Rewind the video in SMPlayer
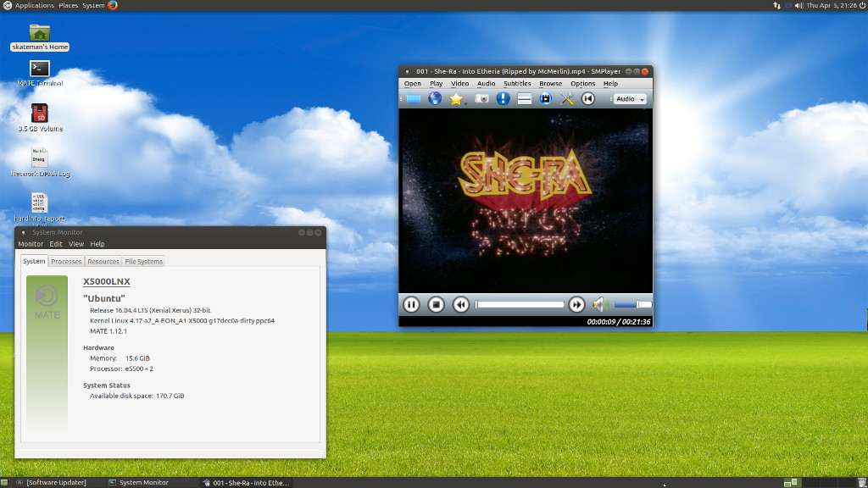Viewport: 868px width, 488px height. click(460, 304)
